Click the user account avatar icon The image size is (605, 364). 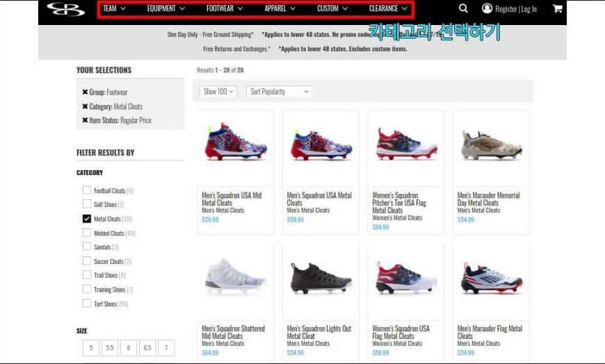point(487,8)
